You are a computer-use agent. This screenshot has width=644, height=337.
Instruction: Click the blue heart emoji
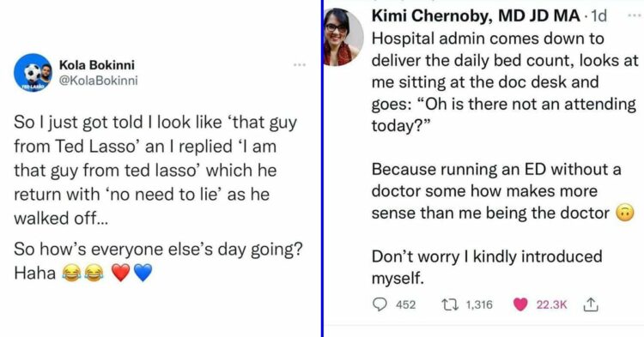pyautogui.click(x=143, y=273)
